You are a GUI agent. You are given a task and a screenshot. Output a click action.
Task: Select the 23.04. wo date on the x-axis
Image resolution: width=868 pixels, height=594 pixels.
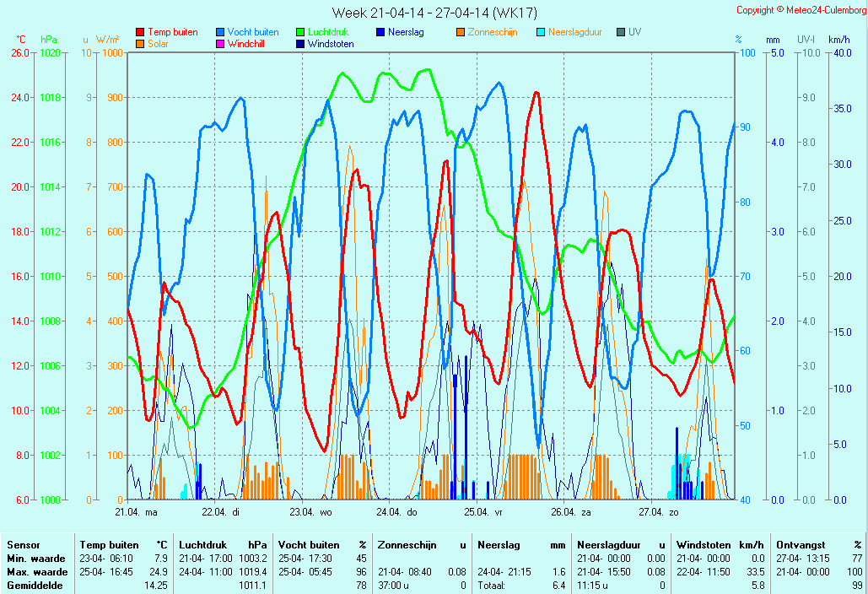point(310,512)
